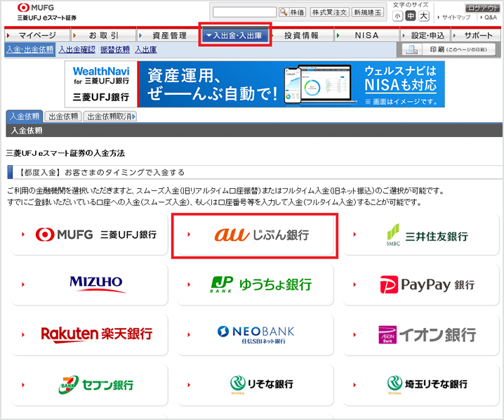Click the stock search input field

click(244, 12)
